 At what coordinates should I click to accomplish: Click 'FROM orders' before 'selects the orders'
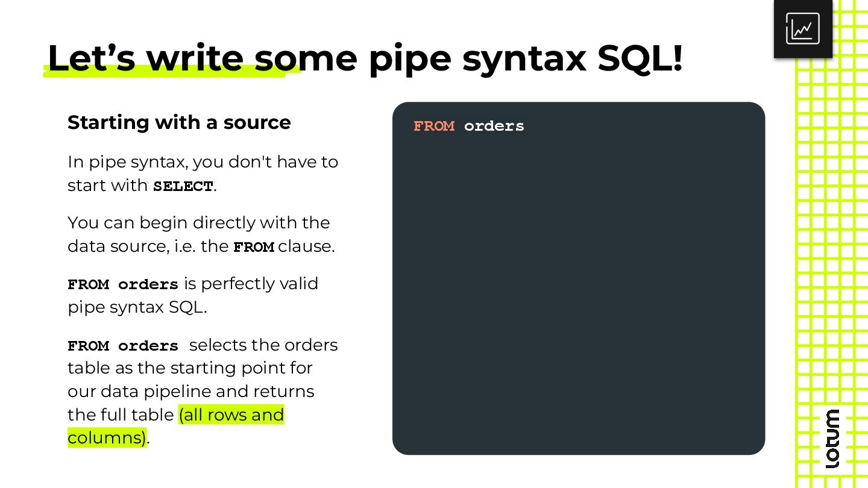click(x=123, y=346)
